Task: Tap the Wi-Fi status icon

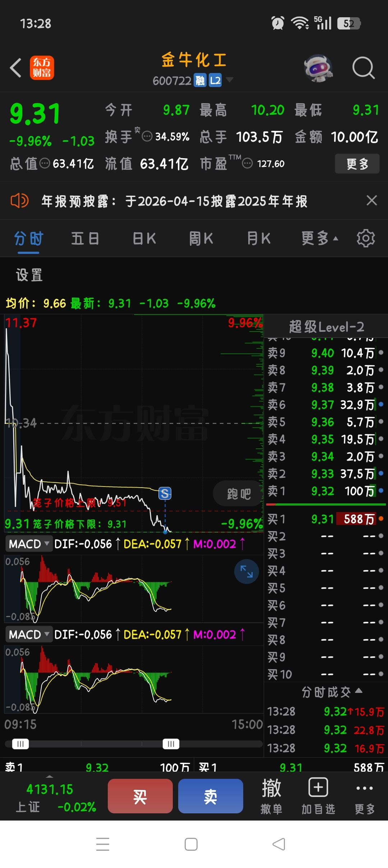Action: [x=300, y=23]
